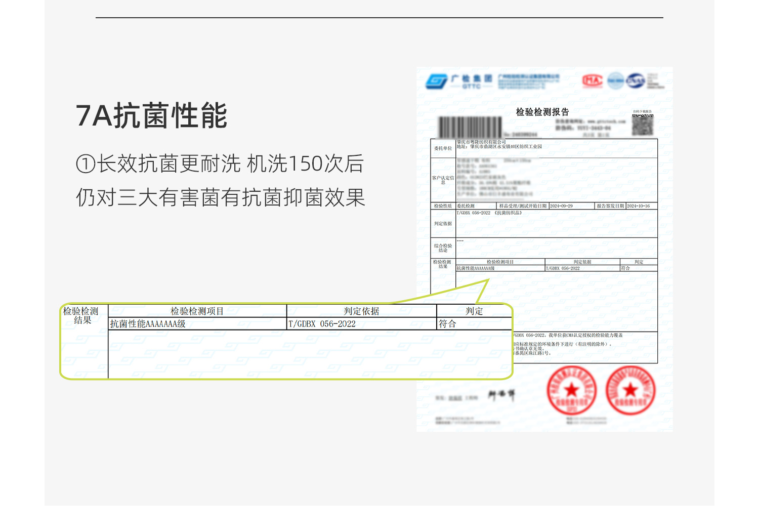
Task: Click the date "2024-09-29"
Action: click(561, 206)
